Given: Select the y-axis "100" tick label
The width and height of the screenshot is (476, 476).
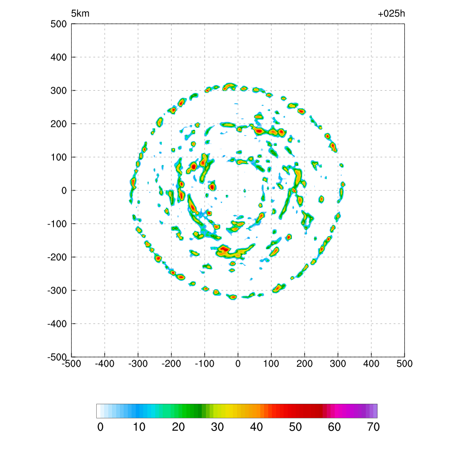Looking at the screenshot, I should coord(59,157).
